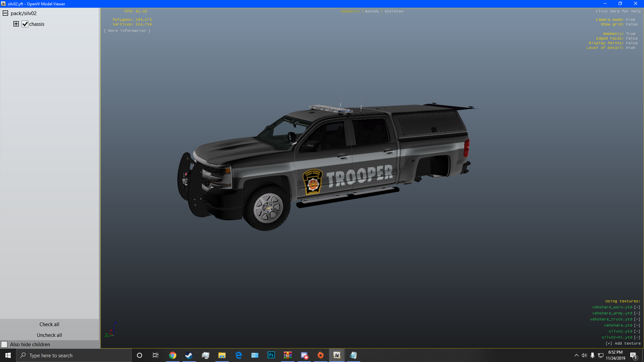Click the Add texture link
Image resolution: width=644 pixels, height=362 pixels.
(x=623, y=343)
